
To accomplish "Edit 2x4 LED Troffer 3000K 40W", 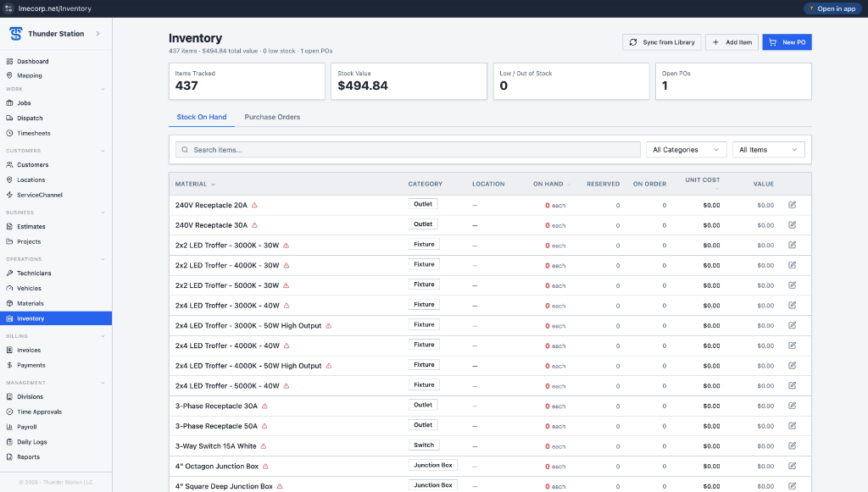I will [x=793, y=305].
